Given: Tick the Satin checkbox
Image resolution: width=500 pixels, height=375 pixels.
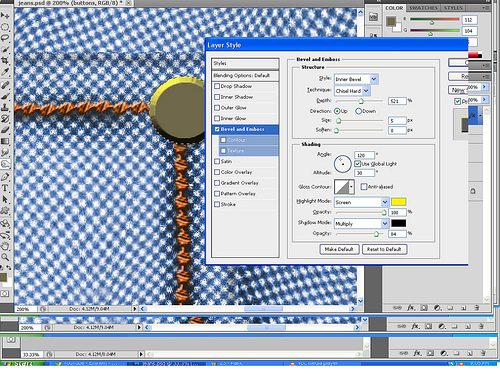Looking at the screenshot, I should pos(217,161).
